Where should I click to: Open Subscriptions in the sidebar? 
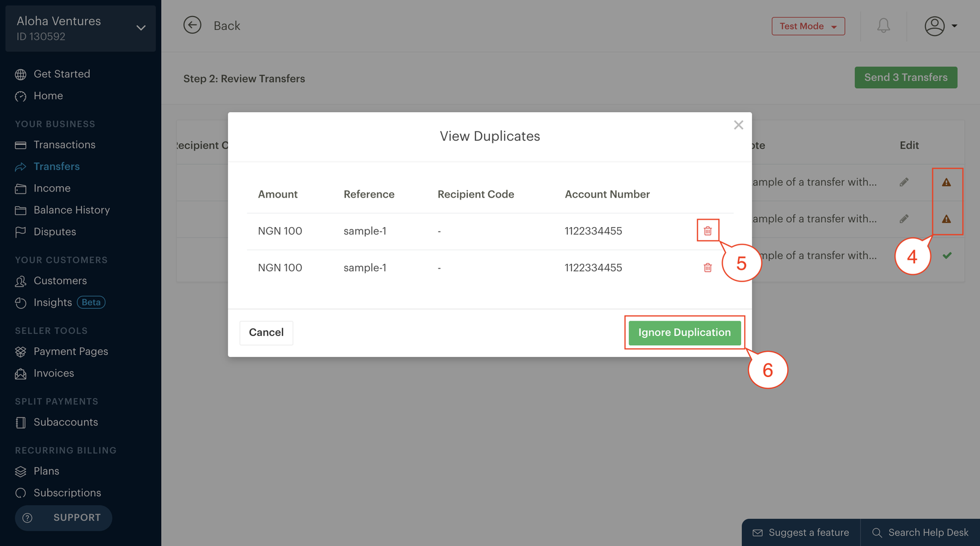click(58, 493)
